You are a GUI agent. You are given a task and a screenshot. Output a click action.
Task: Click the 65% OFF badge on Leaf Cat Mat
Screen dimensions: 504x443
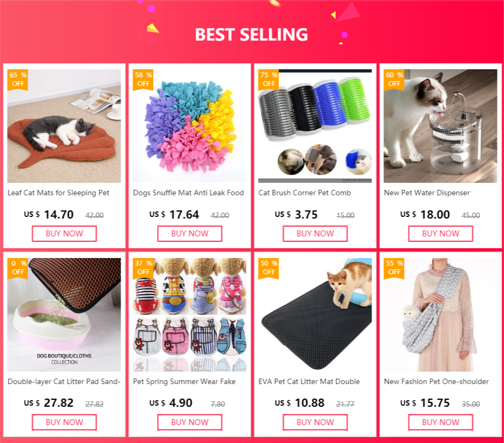[x=18, y=80]
